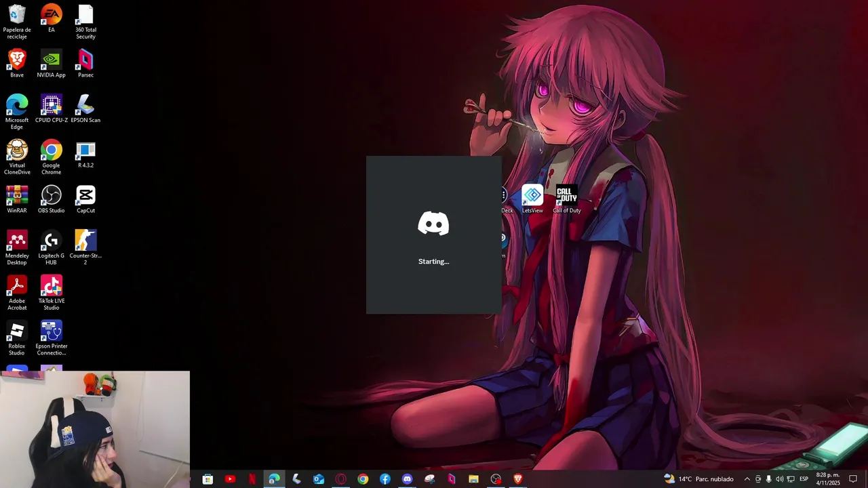Open Google Chrome from the taskbar
Viewport: 868px width, 488px height.
[x=363, y=479]
